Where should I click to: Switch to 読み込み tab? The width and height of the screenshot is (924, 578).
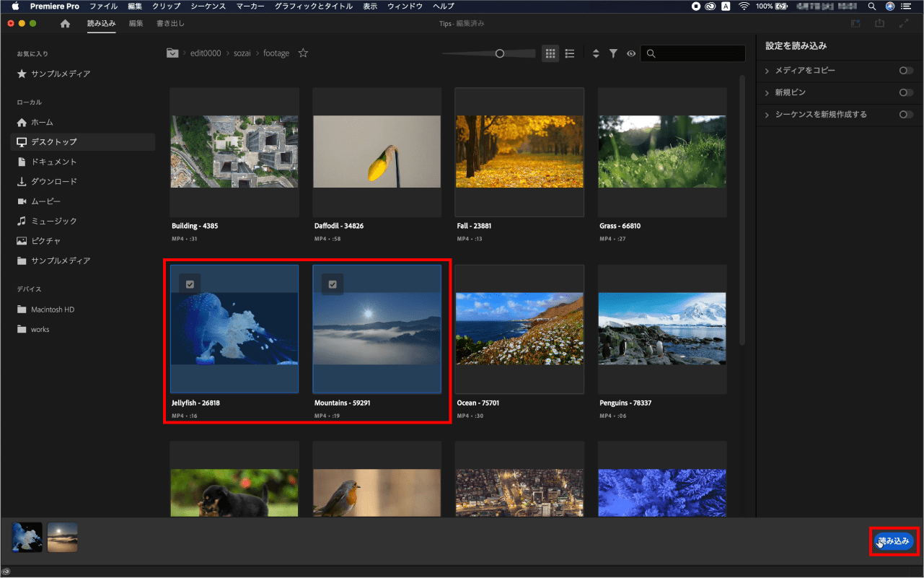coord(101,23)
